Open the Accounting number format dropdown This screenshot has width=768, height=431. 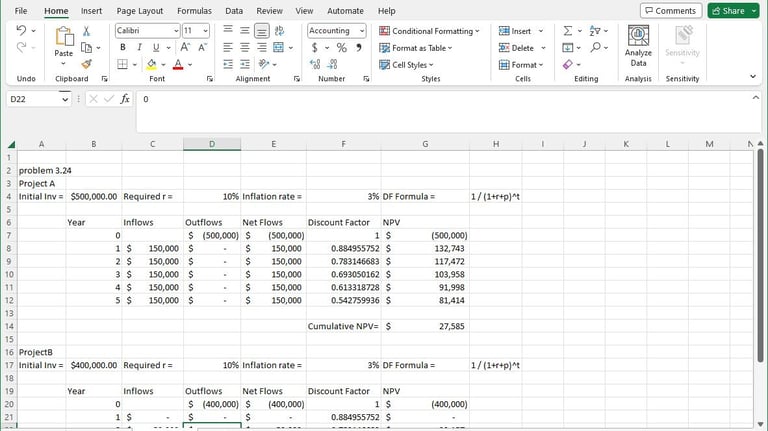[x=362, y=31]
